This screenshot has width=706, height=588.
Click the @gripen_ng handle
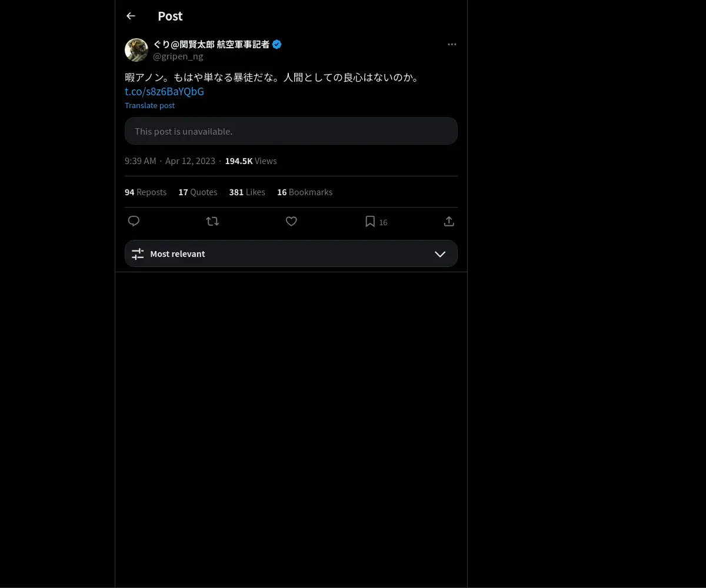tap(178, 56)
